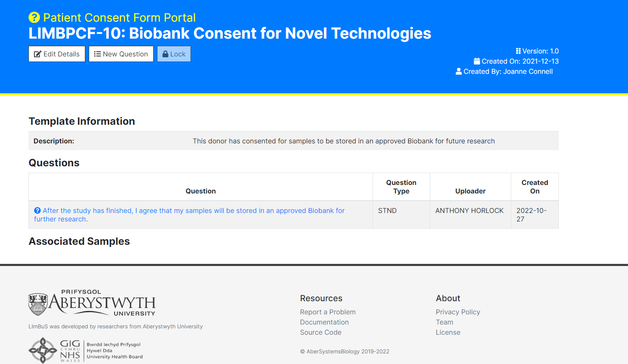Open the Source Code link
The image size is (628, 364).
point(321,332)
